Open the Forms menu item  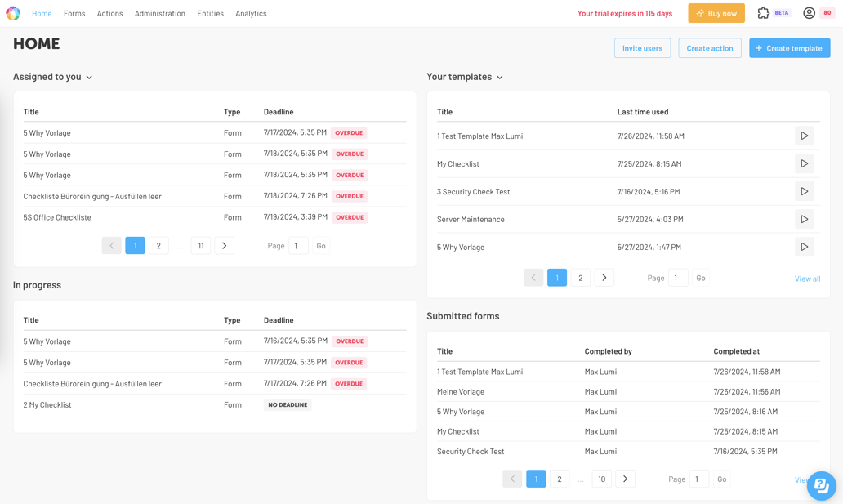(x=74, y=13)
